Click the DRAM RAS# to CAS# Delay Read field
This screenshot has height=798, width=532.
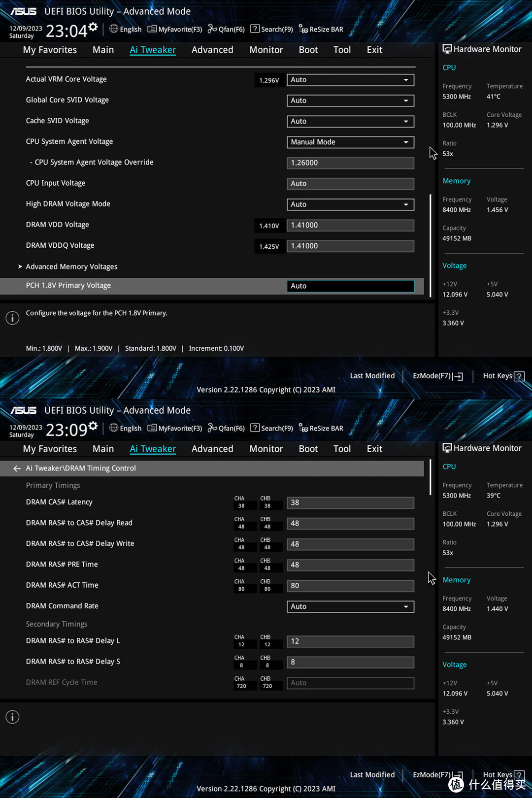pos(350,524)
